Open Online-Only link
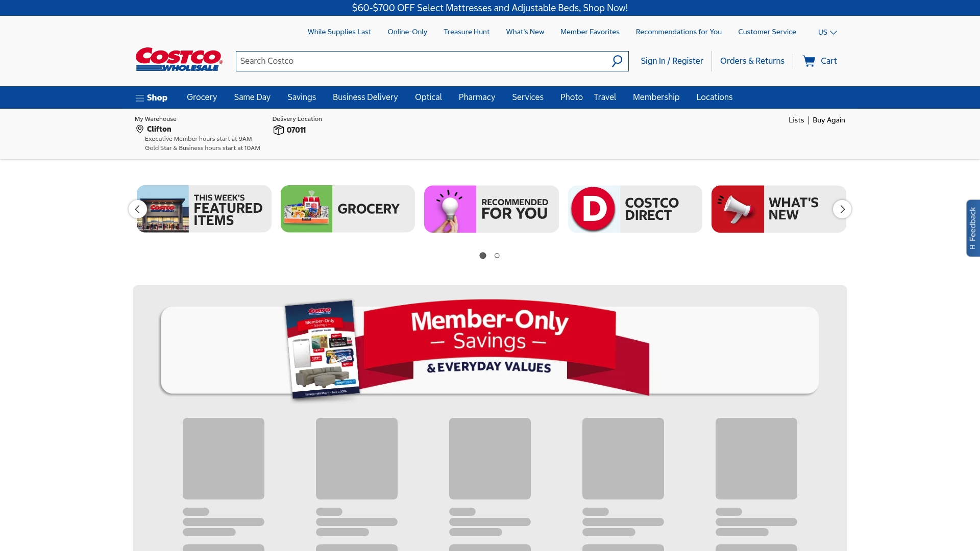 click(407, 32)
